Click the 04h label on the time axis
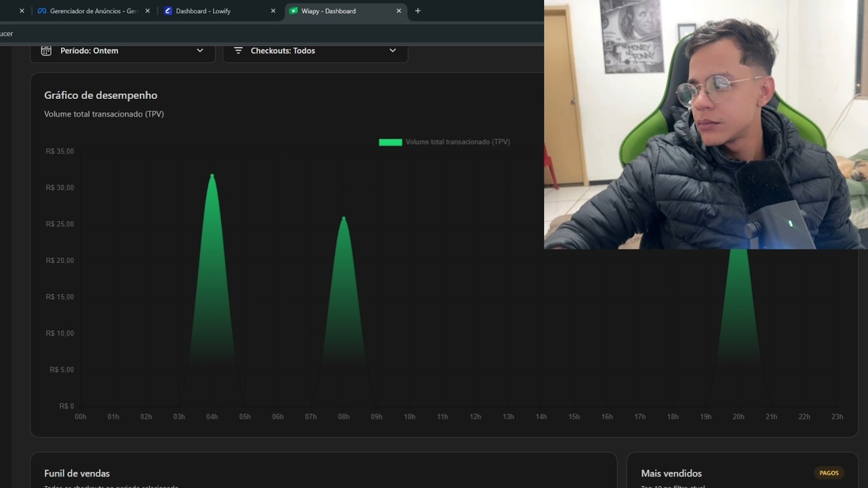Viewport: 868px width, 488px height. coord(212,417)
